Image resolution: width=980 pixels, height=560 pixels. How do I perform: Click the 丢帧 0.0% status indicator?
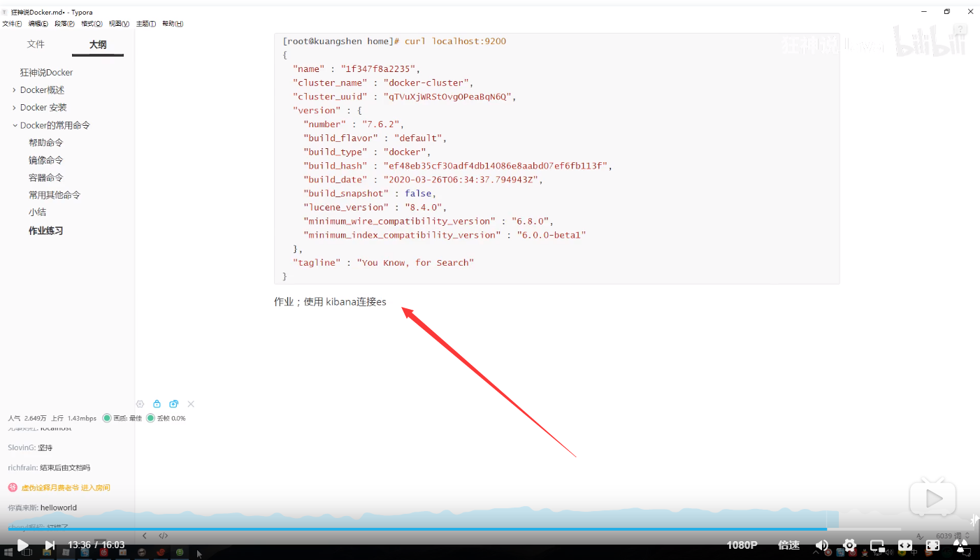[x=166, y=418]
